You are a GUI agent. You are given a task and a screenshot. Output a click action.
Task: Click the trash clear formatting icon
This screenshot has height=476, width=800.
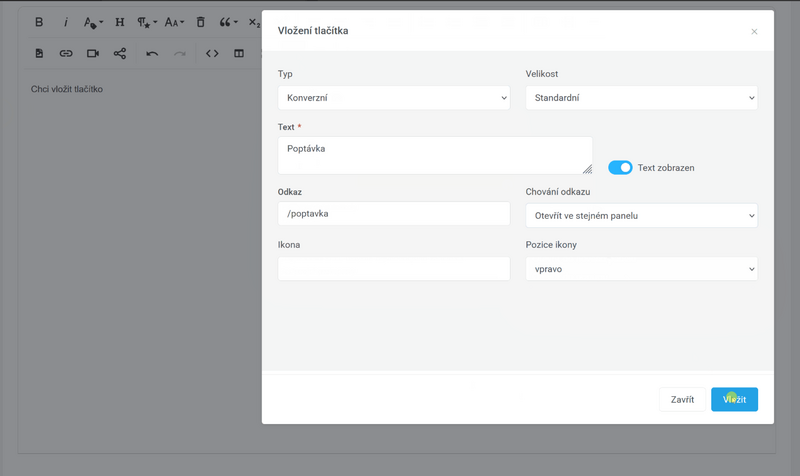click(200, 22)
